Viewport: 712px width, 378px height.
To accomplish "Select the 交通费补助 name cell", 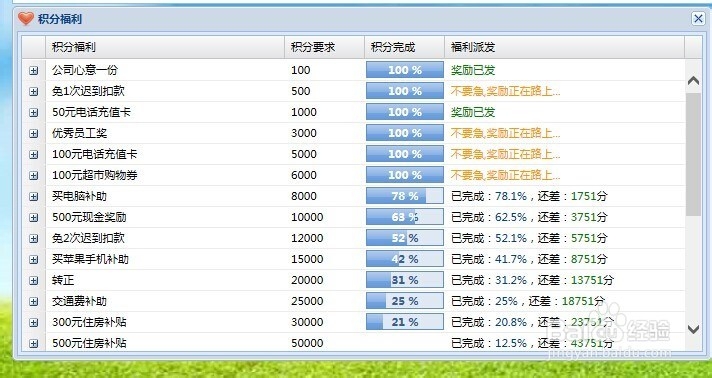I will point(79,301).
